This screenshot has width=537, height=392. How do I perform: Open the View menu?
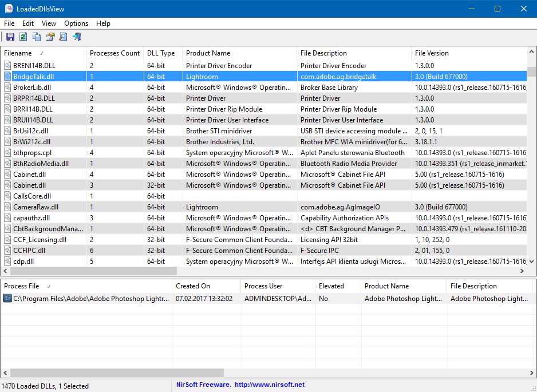click(x=49, y=23)
